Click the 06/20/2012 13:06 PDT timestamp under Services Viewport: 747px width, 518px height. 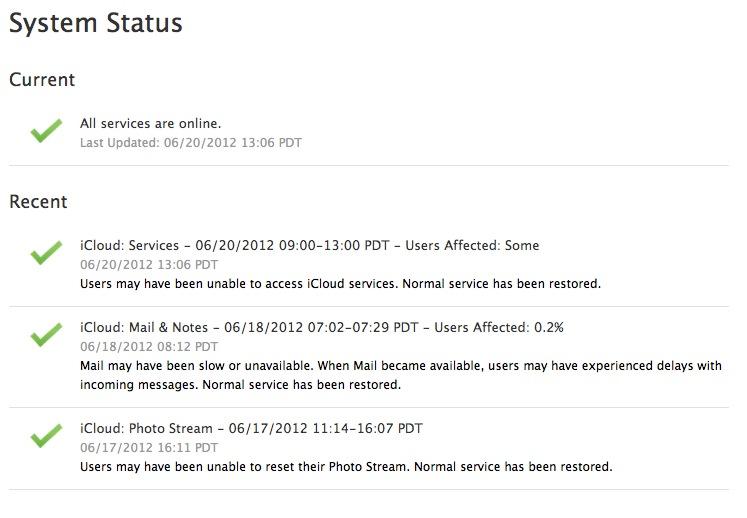click(x=149, y=264)
